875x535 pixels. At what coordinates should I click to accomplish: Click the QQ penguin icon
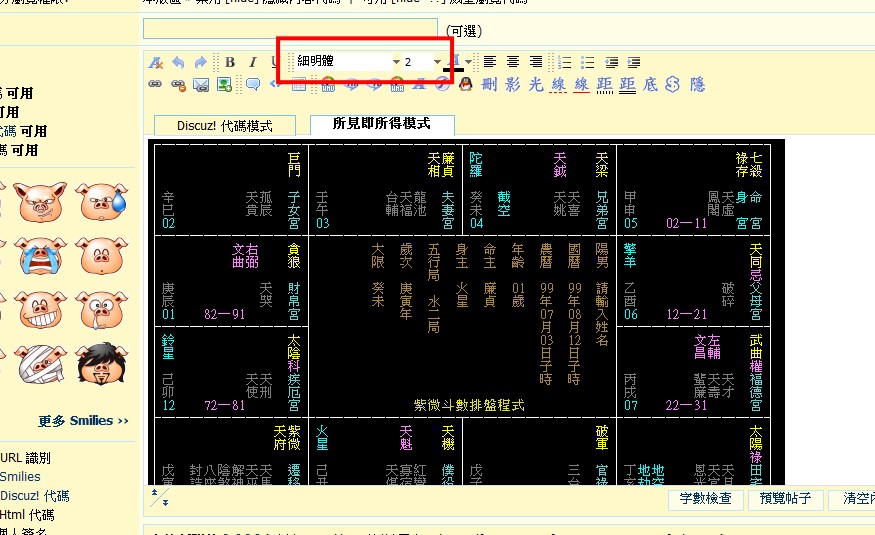click(465, 84)
